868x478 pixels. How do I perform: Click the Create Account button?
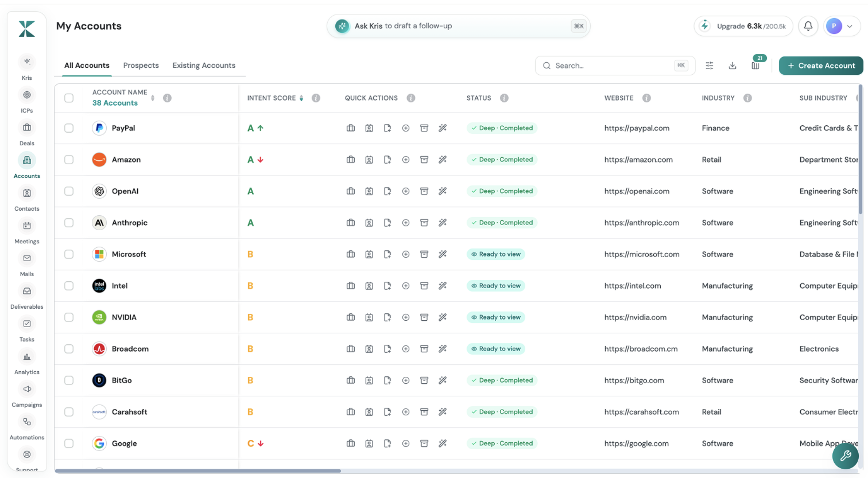[x=821, y=65]
